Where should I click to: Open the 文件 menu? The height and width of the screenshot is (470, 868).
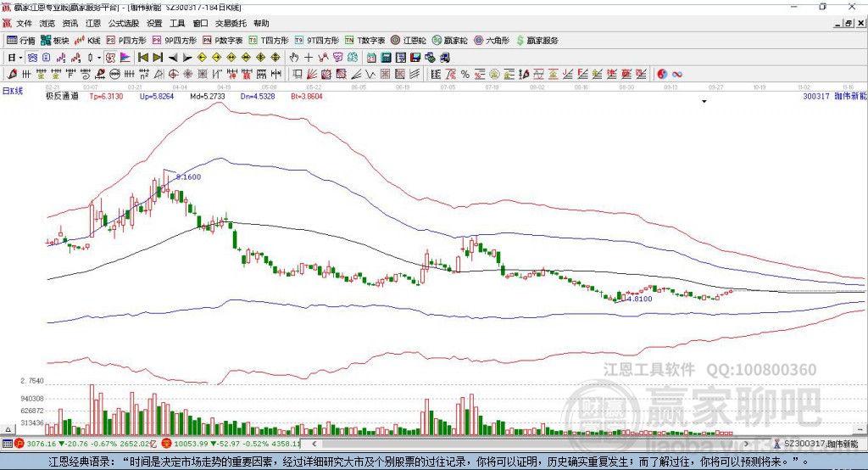click(x=24, y=23)
